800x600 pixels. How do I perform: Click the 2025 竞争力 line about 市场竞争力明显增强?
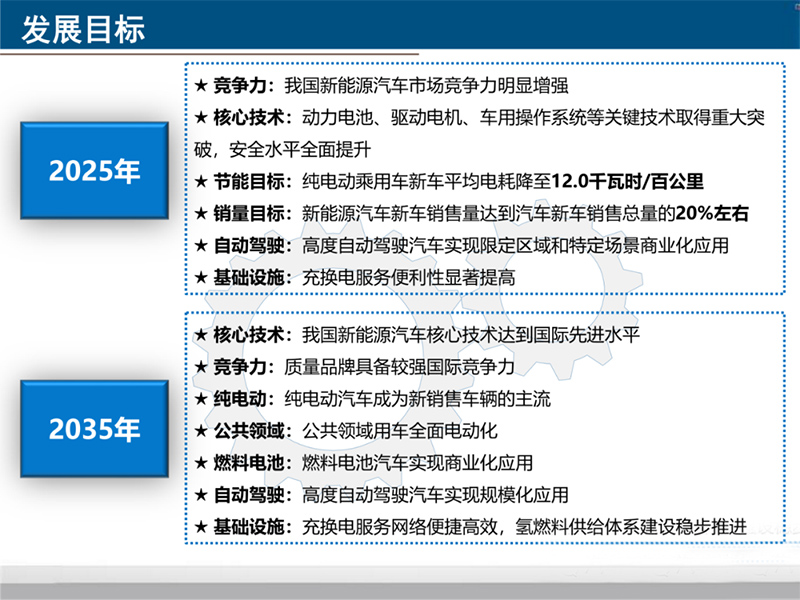381,86
